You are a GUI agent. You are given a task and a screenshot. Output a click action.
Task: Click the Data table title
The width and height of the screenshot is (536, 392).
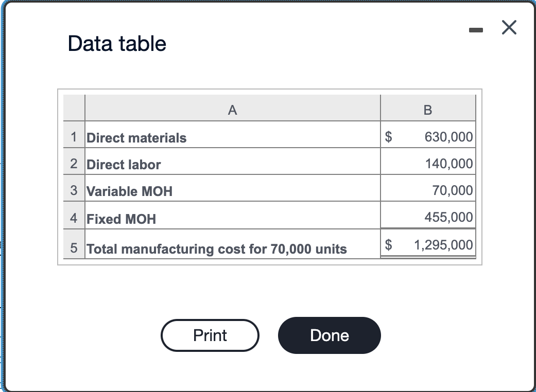click(x=116, y=44)
